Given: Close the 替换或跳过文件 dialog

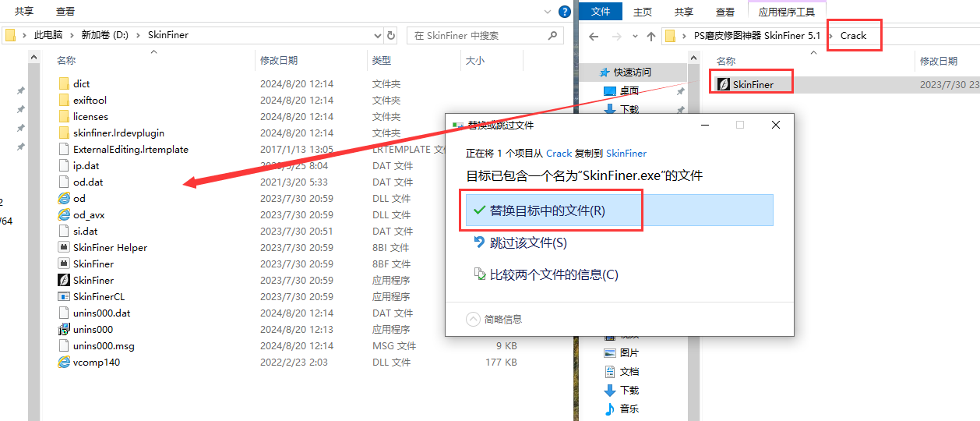Looking at the screenshot, I should 776,125.
